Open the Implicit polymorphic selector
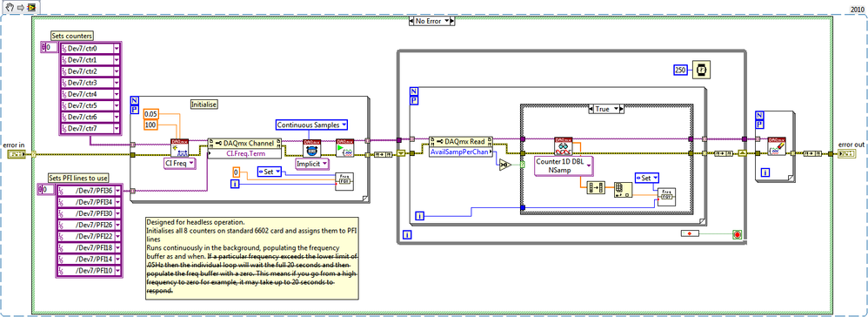Screen dimensions: 868x317 pyautogui.click(x=311, y=164)
